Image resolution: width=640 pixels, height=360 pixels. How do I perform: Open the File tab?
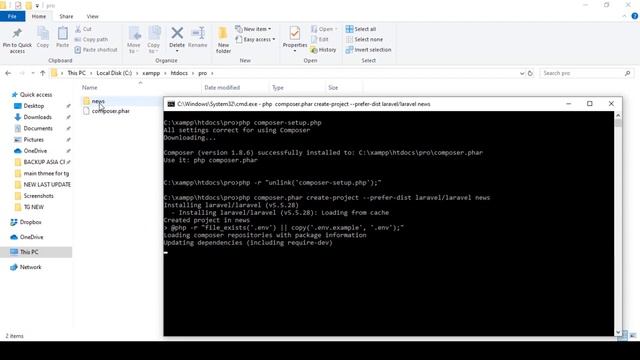coord(12,16)
